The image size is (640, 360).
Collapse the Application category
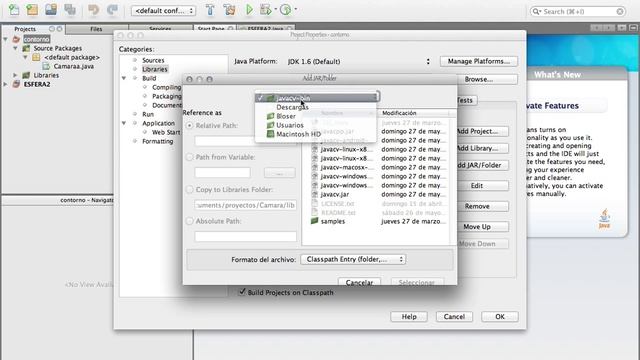(x=124, y=123)
